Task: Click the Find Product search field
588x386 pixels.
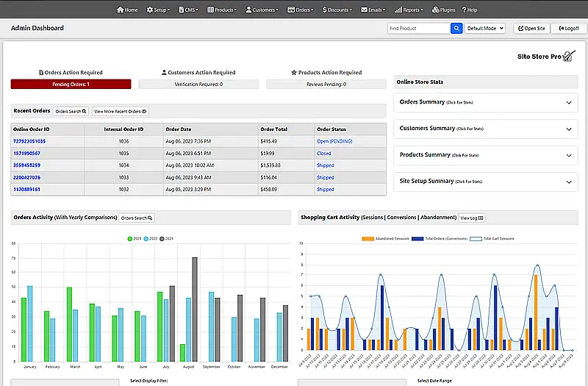Action: (x=419, y=28)
